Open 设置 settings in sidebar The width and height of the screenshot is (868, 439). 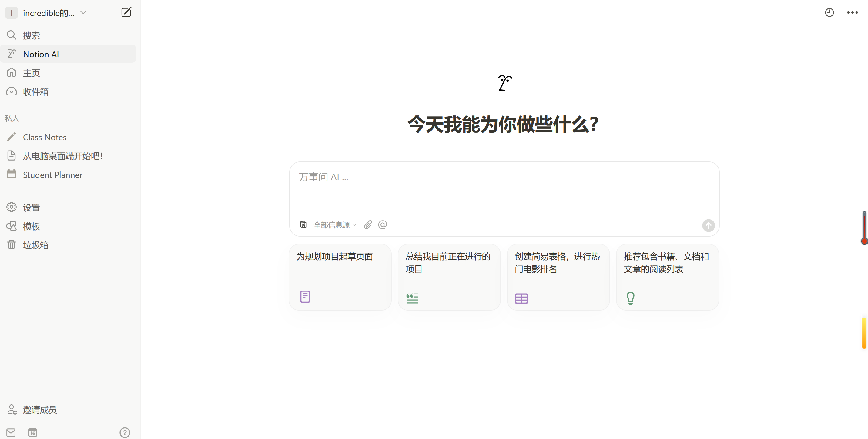pos(31,207)
